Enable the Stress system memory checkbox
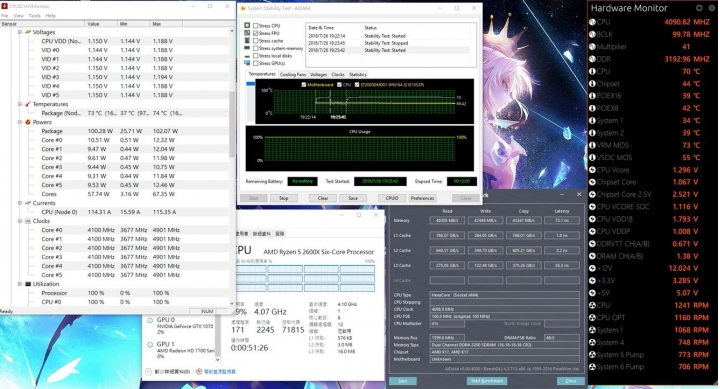 pos(256,48)
